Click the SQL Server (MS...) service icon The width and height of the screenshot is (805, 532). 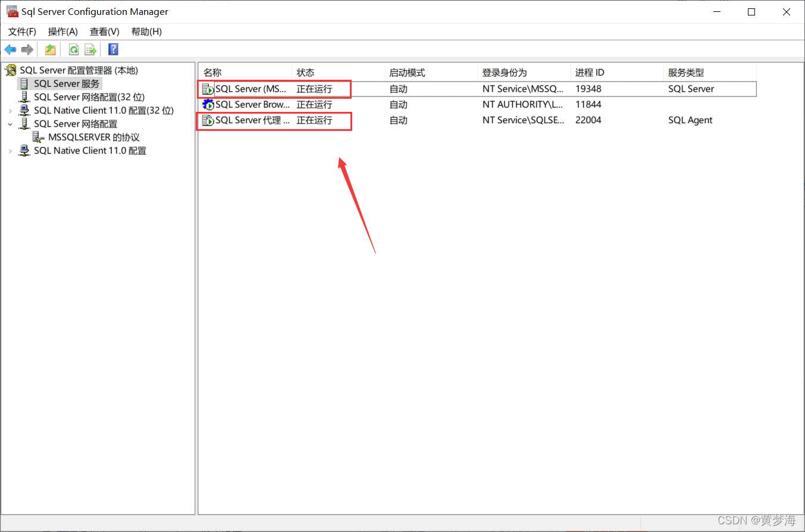point(208,89)
